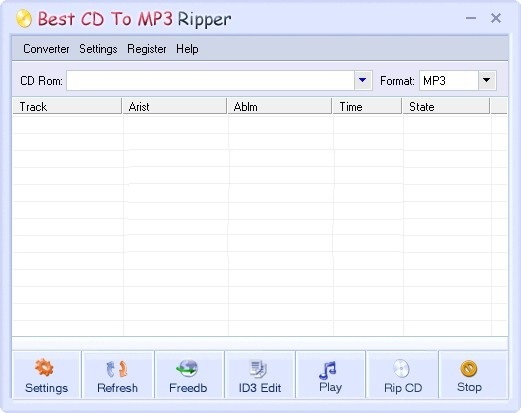Viewport: 521px width, 413px height.
Task: Open the Register menu
Action: pyautogui.click(x=147, y=49)
